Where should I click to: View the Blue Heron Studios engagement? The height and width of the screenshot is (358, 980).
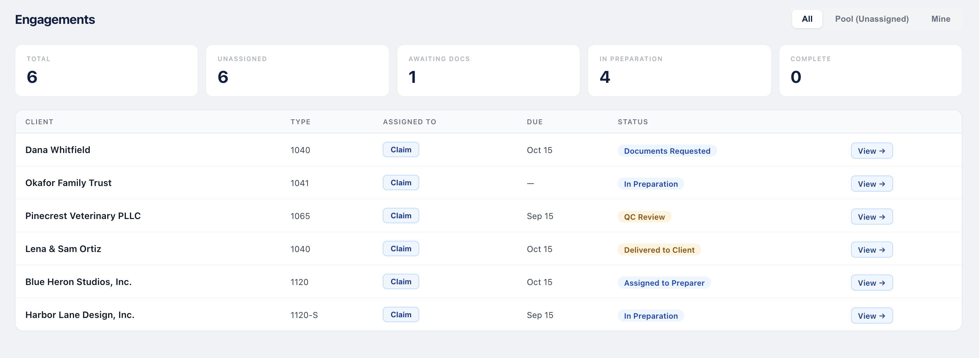(x=872, y=283)
